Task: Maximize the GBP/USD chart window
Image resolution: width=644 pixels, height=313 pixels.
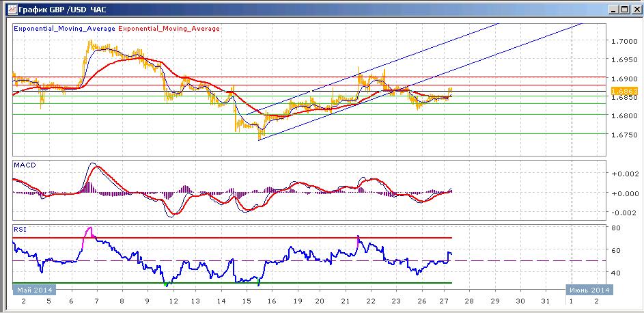Action: 624,10
